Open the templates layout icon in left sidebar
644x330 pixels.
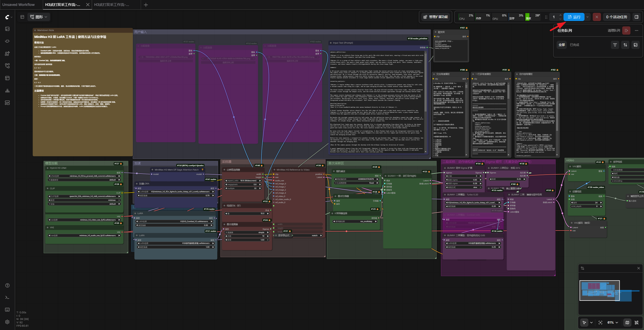click(x=7, y=78)
